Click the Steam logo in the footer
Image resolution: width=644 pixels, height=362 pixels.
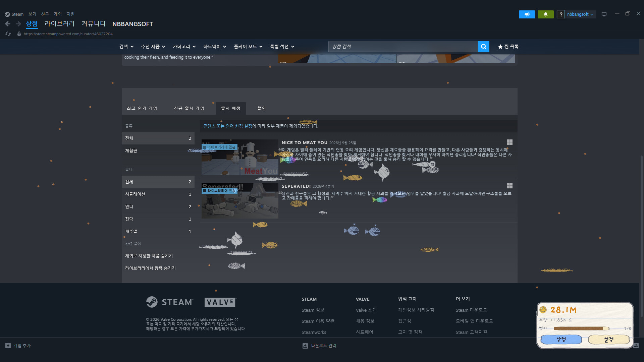[x=170, y=302]
